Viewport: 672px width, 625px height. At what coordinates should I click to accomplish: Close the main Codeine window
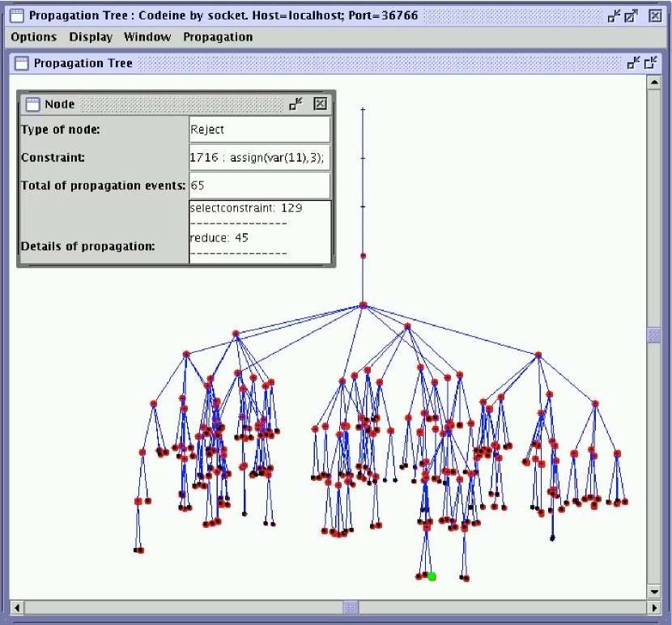point(655,16)
